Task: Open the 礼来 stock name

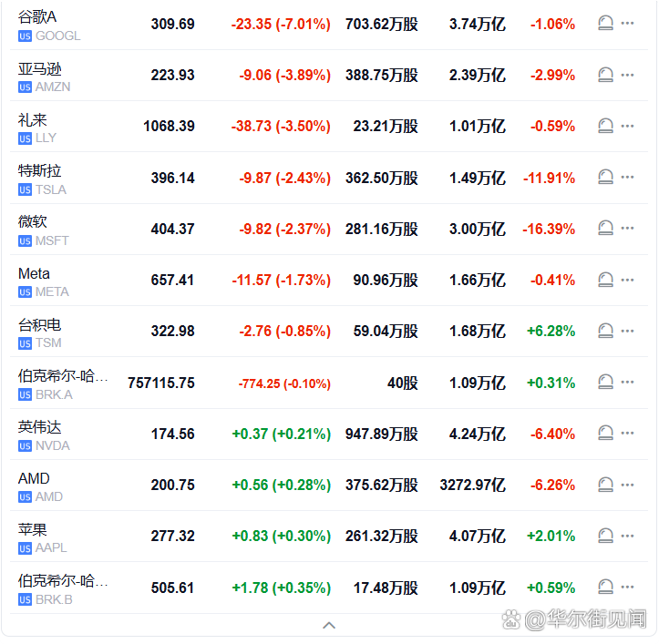Action: [33, 119]
